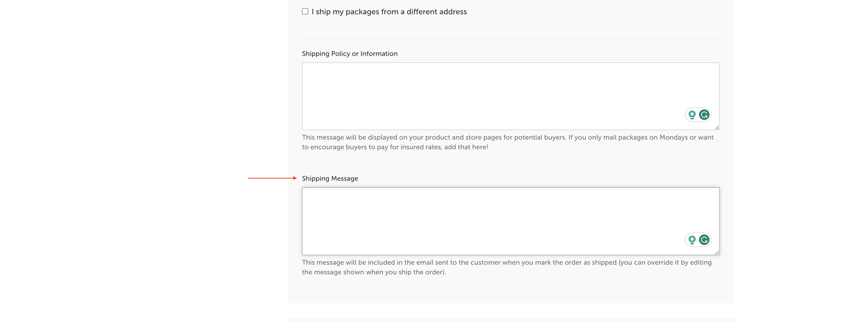Click the "Shipping Policy or Information" field label
Viewport: 868px width, 322px height.
tap(349, 53)
